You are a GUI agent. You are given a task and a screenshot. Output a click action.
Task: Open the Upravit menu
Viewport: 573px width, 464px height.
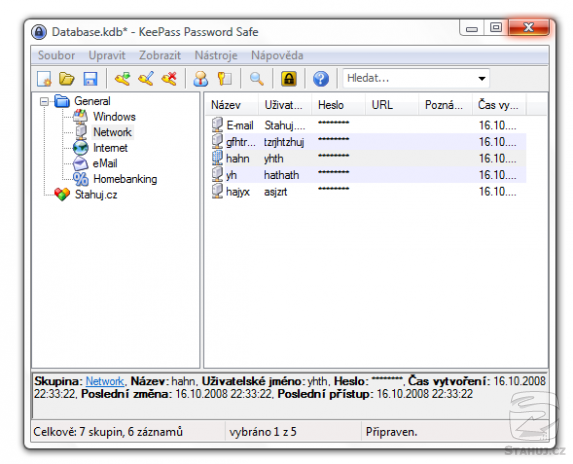[107, 55]
